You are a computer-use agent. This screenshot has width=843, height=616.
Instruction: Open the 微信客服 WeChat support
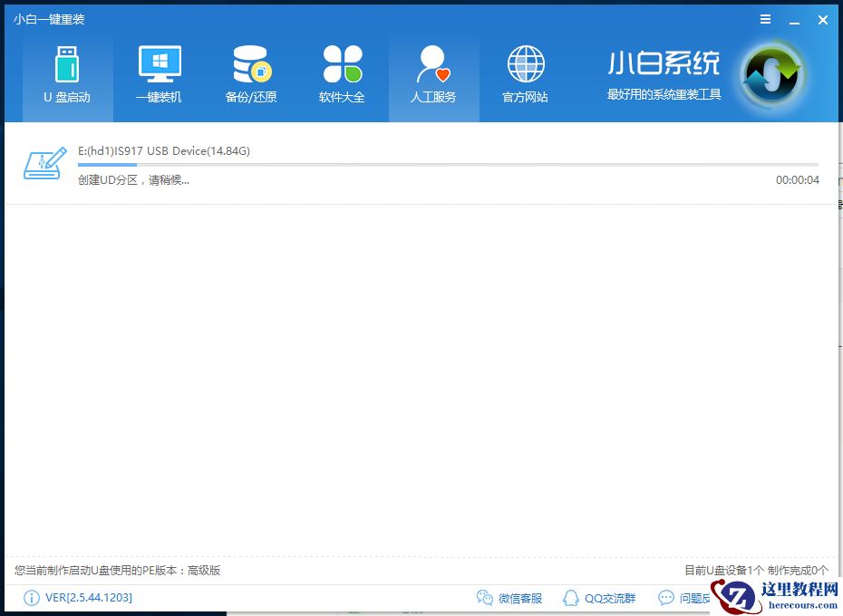(509, 598)
